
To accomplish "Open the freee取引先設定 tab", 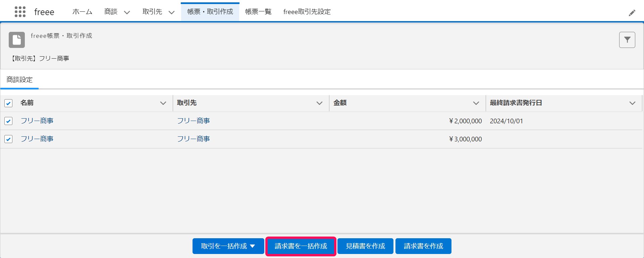I will (307, 12).
